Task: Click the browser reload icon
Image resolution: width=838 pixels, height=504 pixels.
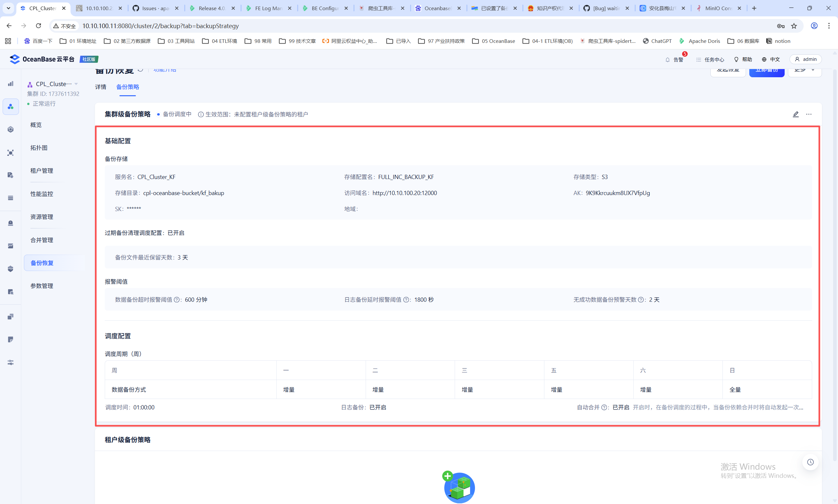Action: pyautogui.click(x=38, y=26)
